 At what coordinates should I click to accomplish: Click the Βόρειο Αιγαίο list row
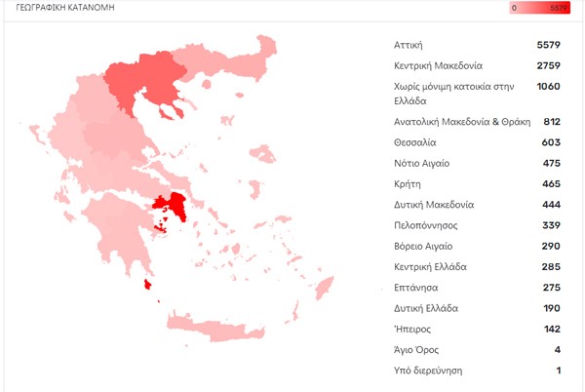coord(478,246)
